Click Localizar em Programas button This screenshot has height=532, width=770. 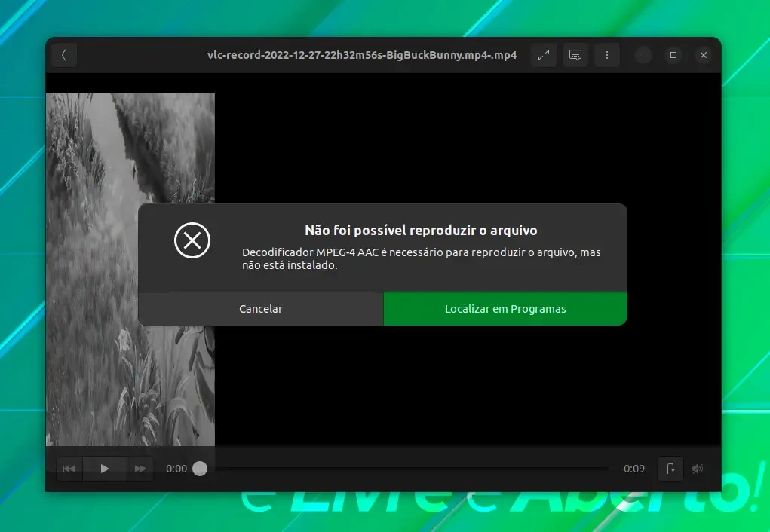coord(505,309)
